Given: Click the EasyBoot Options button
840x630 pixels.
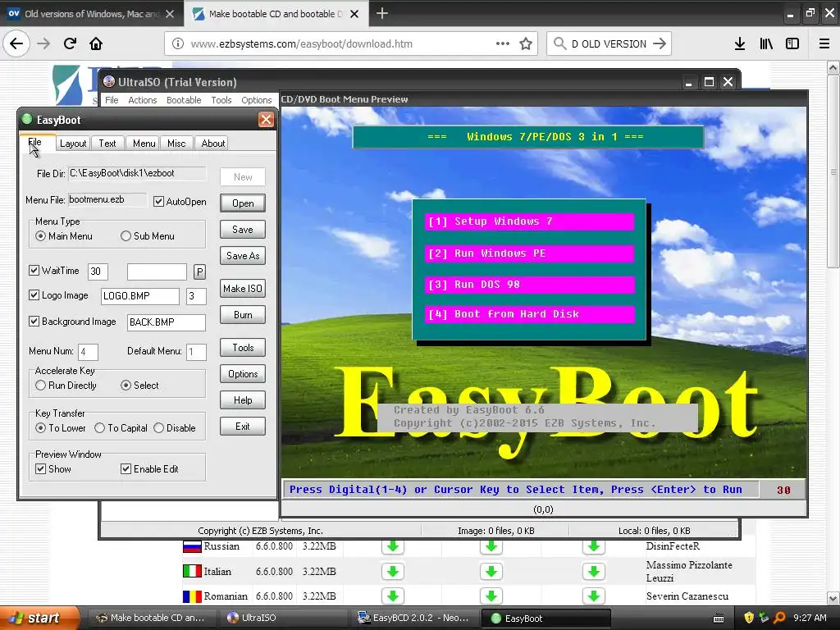Looking at the screenshot, I should [x=243, y=374].
